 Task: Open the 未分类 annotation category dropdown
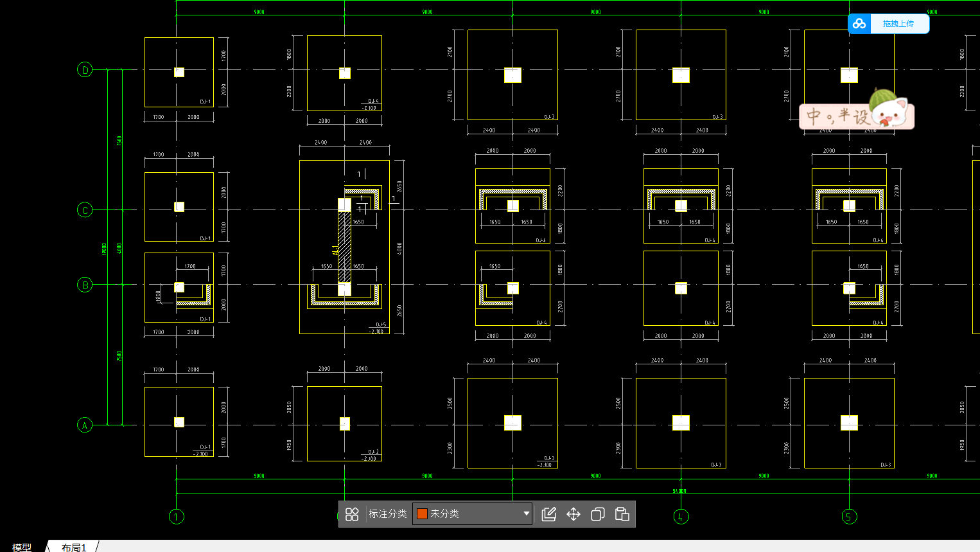pos(472,514)
